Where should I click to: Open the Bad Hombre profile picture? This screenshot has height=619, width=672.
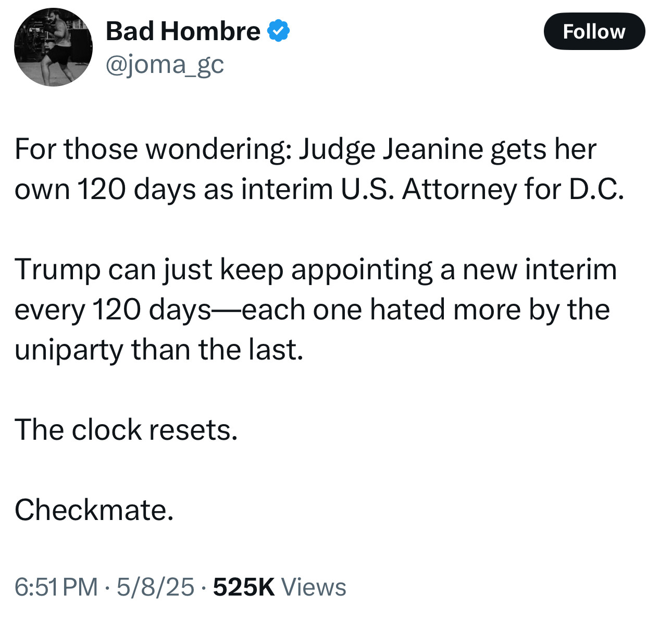(x=53, y=47)
